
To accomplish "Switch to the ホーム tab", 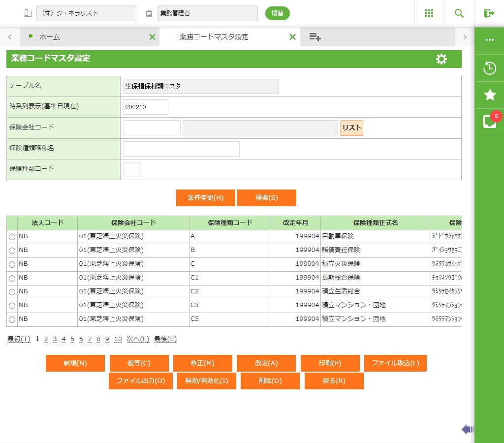I will click(x=50, y=37).
